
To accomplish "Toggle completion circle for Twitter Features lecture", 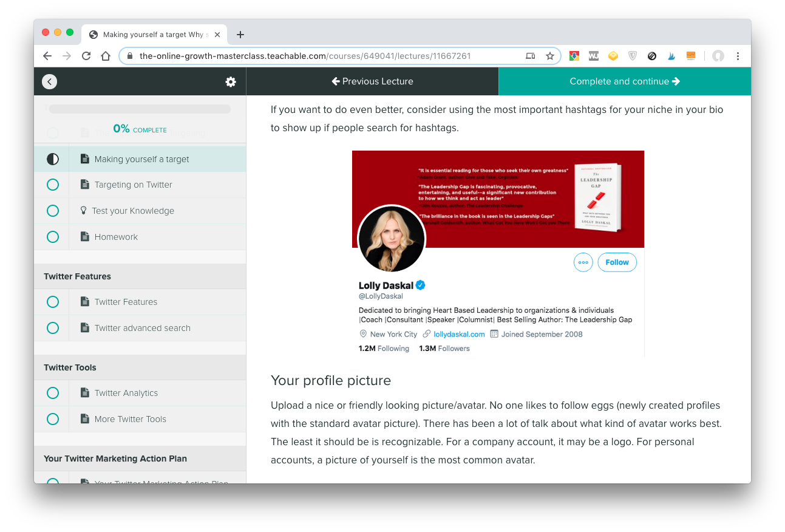I will [53, 302].
